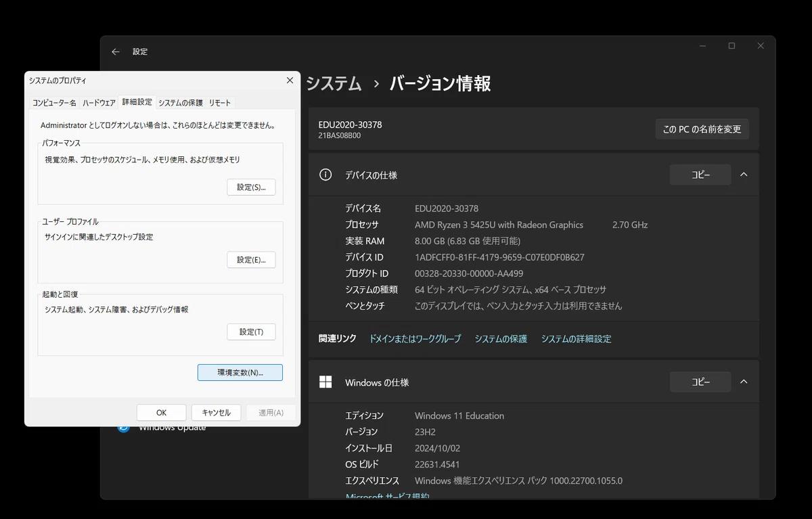This screenshot has height=519, width=812.
Task: Click the ペンとタッチ value text
Action: point(518,306)
